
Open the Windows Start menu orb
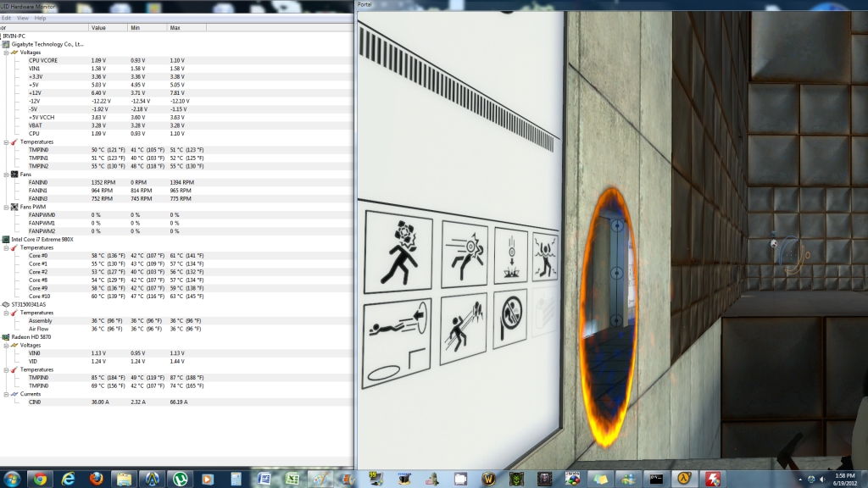pyautogui.click(x=12, y=479)
